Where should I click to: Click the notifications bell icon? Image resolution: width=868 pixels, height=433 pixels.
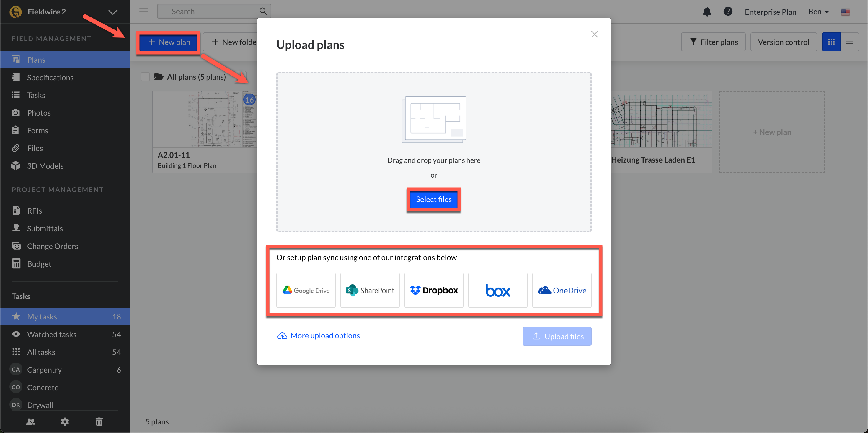pos(707,12)
